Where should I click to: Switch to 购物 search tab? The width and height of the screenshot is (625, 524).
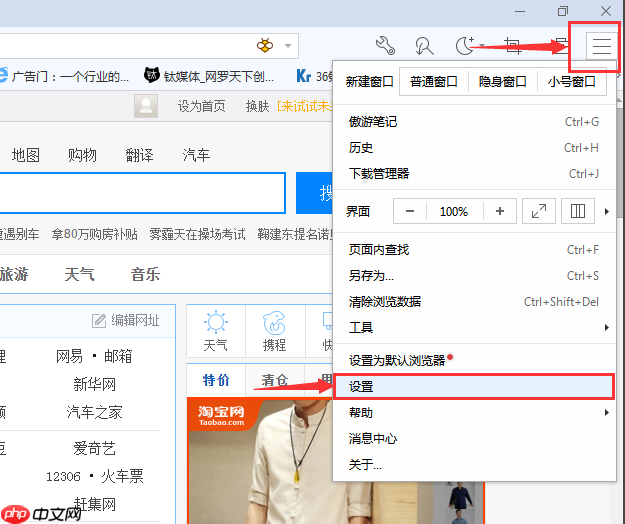point(82,155)
